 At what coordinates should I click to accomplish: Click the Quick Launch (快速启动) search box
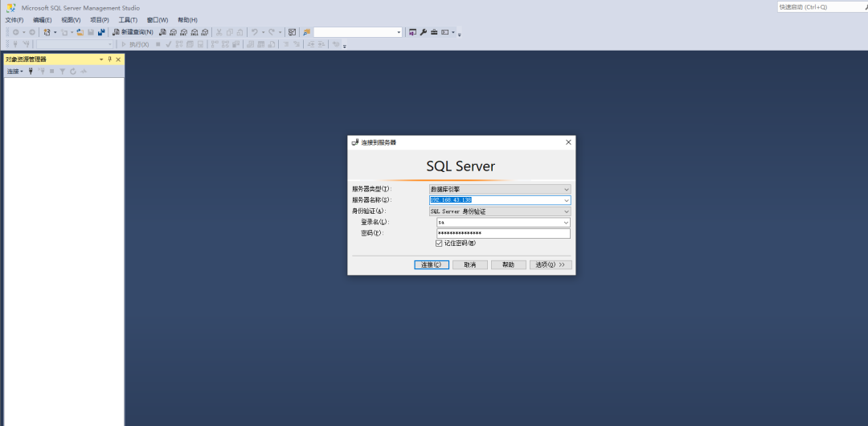tap(821, 6)
